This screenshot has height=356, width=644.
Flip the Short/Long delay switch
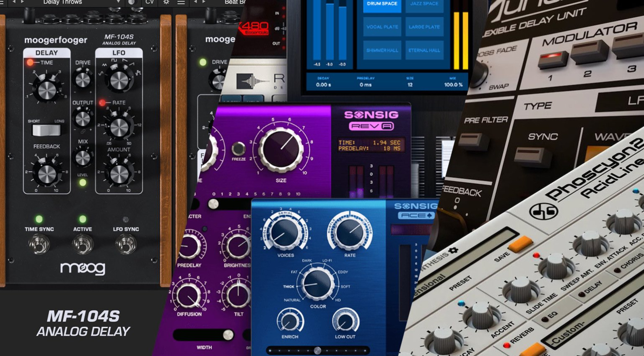(x=47, y=131)
